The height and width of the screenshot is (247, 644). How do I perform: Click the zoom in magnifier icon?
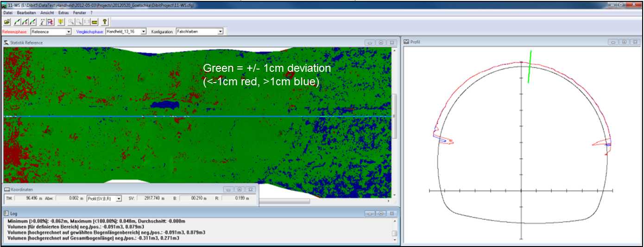click(x=71, y=22)
